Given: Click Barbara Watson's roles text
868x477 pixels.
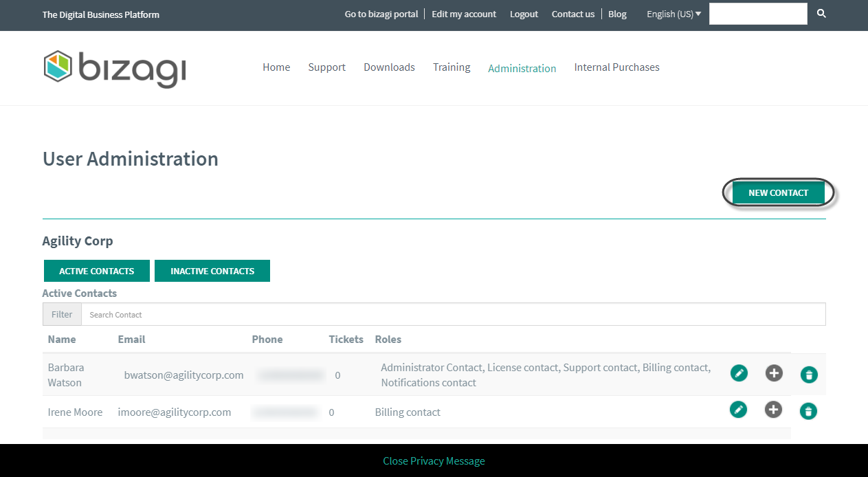Looking at the screenshot, I should click(x=546, y=375).
